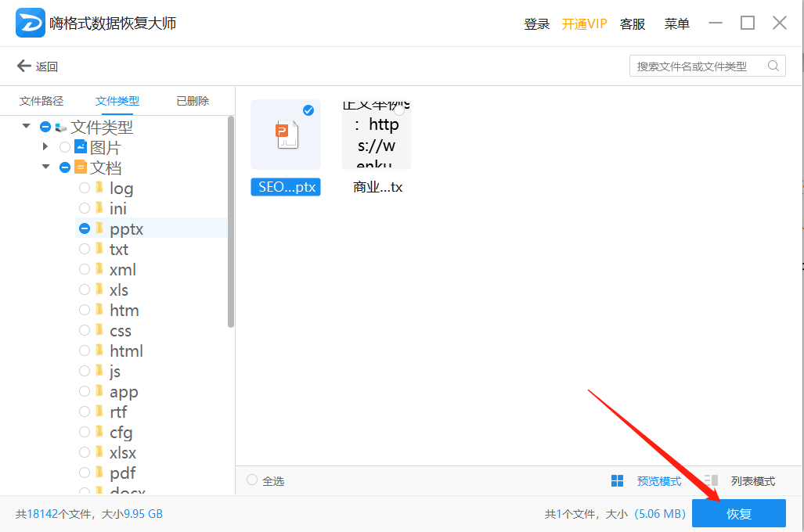The width and height of the screenshot is (804, 532).
Task: Check the 图片 category radio
Action: click(x=65, y=147)
